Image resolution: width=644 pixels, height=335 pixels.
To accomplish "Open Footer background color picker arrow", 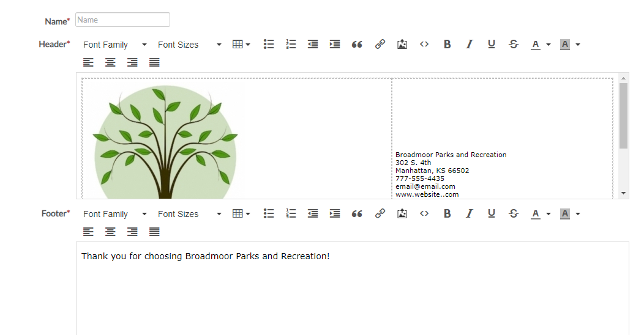I will tap(578, 214).
